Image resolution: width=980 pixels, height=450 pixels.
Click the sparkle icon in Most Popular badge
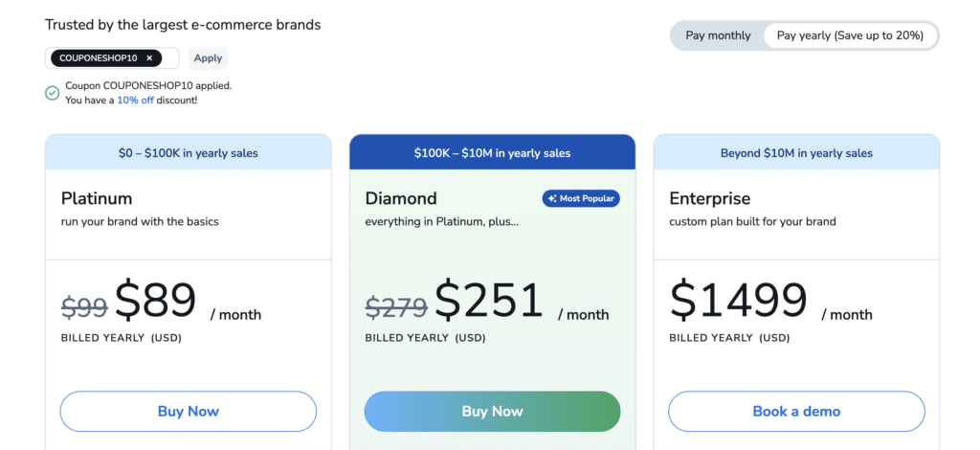[x=552, y=198]
